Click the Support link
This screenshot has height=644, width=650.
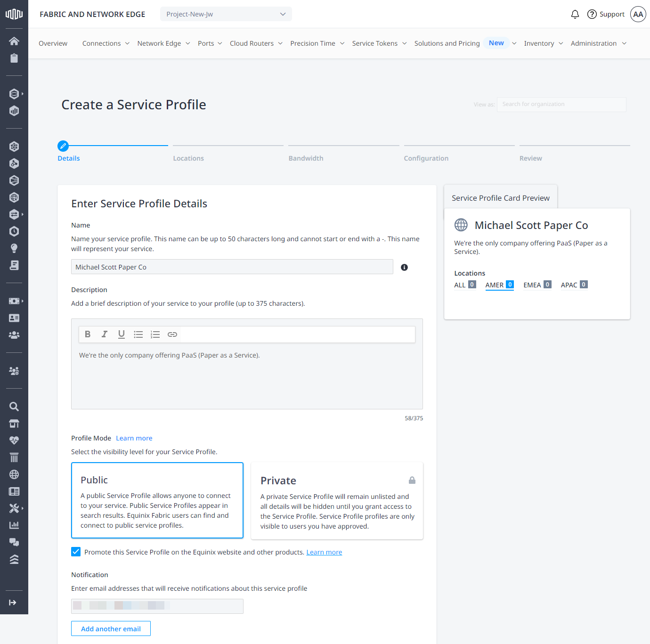[x=606, y=14]
